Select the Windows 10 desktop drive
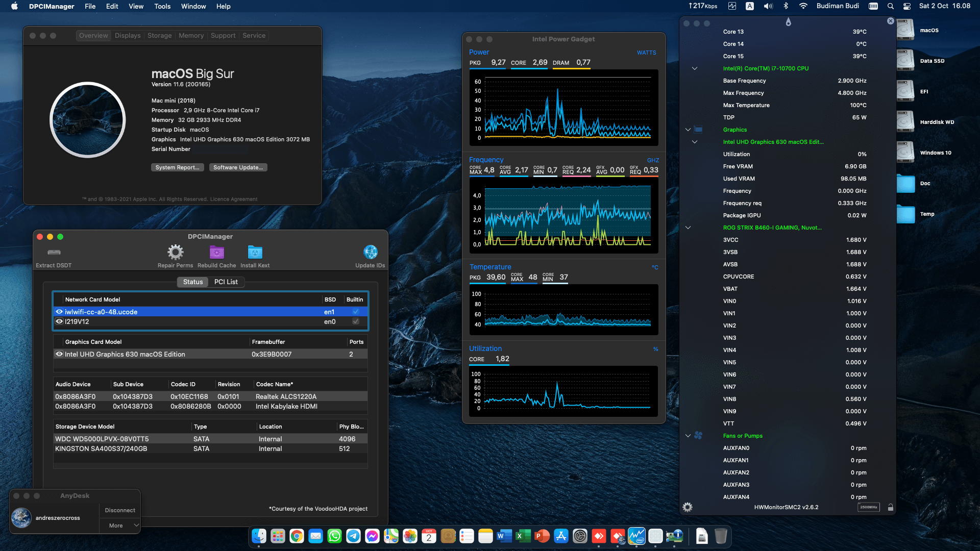Viewport: 980px width, 551px height. (x=905, y=153)
